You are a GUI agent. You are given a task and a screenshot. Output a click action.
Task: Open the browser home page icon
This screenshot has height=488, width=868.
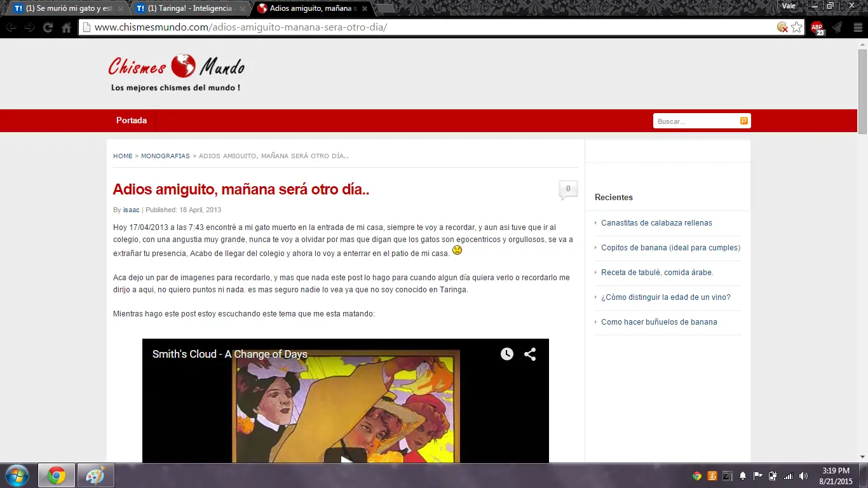pyautogui.click(x=66, y=27)
